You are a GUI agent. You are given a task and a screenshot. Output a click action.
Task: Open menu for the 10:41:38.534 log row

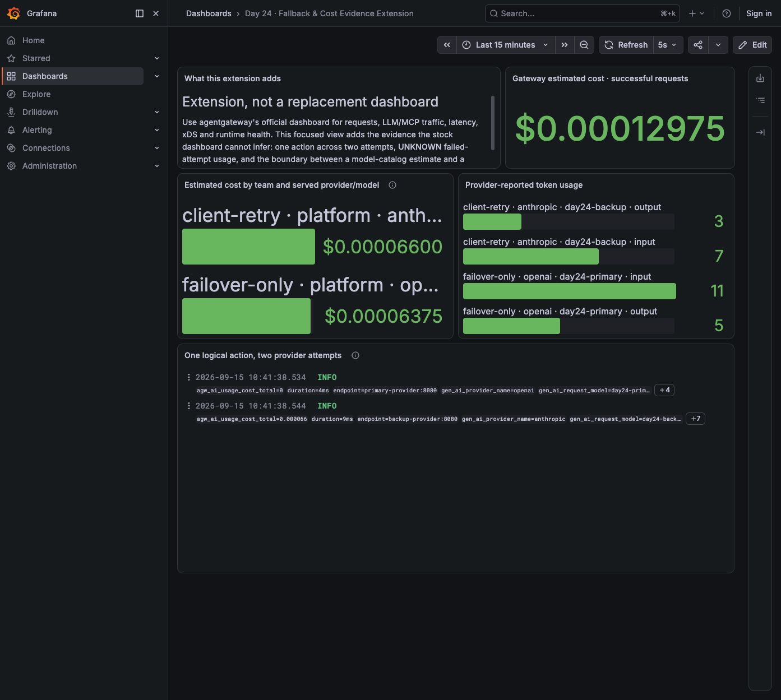(x=189, y=377)
